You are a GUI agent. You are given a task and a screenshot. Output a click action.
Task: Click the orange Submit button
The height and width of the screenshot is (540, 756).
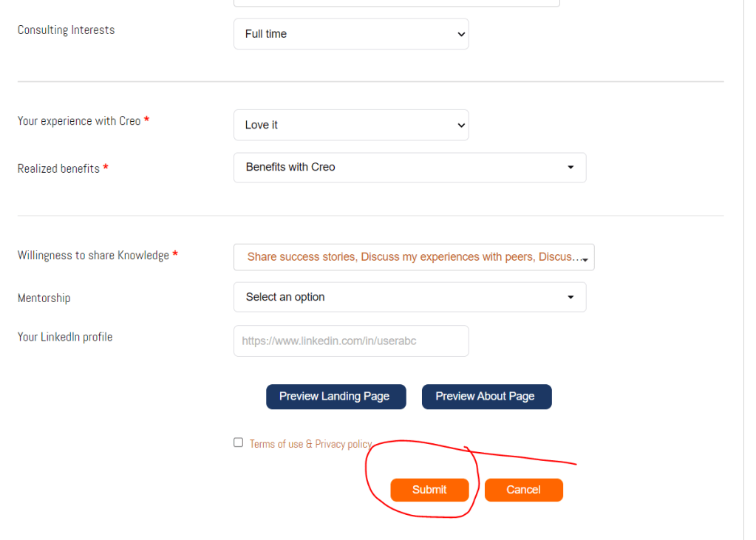[x=429, y=490]
